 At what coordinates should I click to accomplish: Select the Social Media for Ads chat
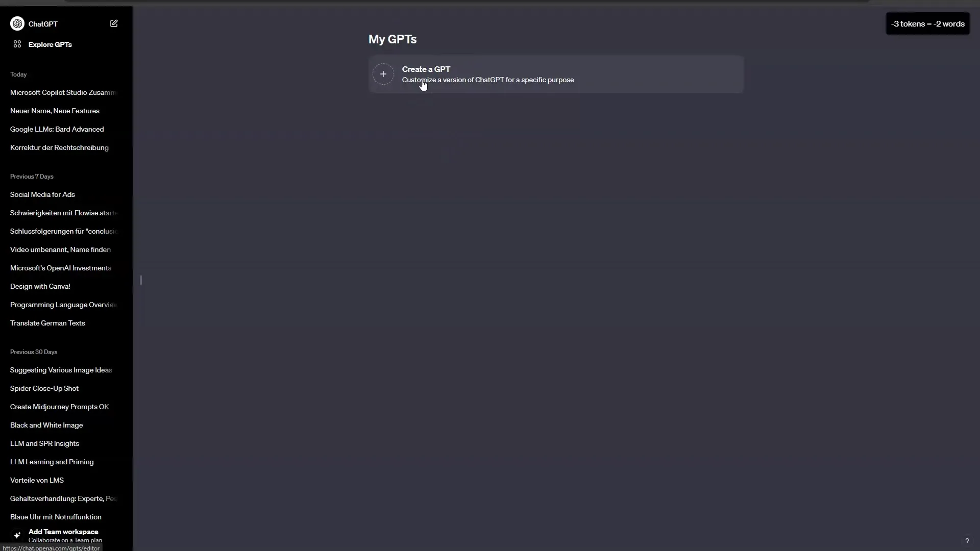pyautogui.click(x=42, y=194)
